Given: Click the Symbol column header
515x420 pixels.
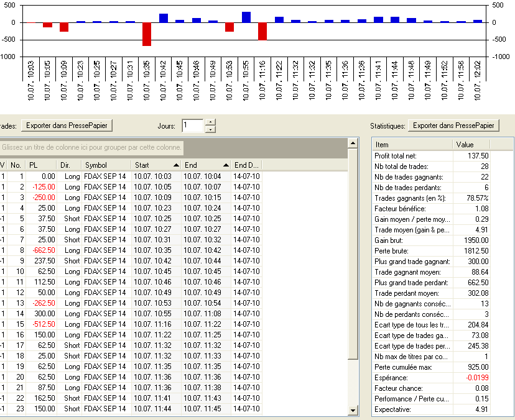Looking at the screenshot, I should coord(106,165).
